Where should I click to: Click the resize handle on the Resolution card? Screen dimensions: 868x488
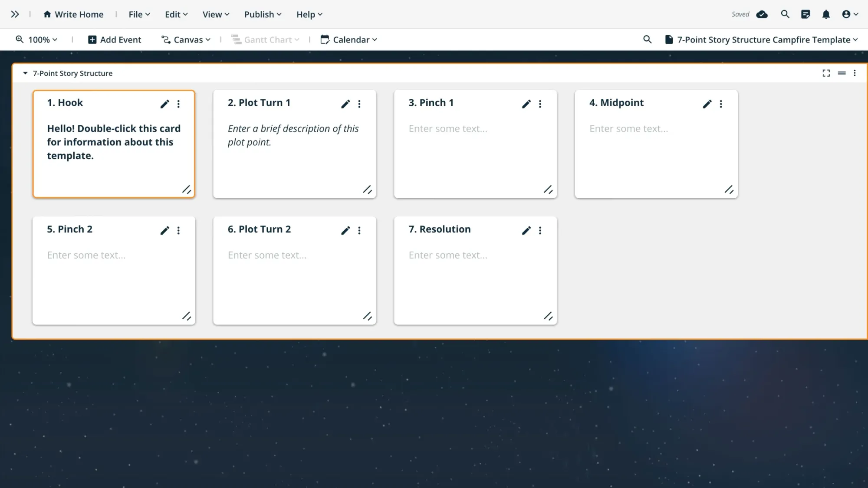pos(548,316)
